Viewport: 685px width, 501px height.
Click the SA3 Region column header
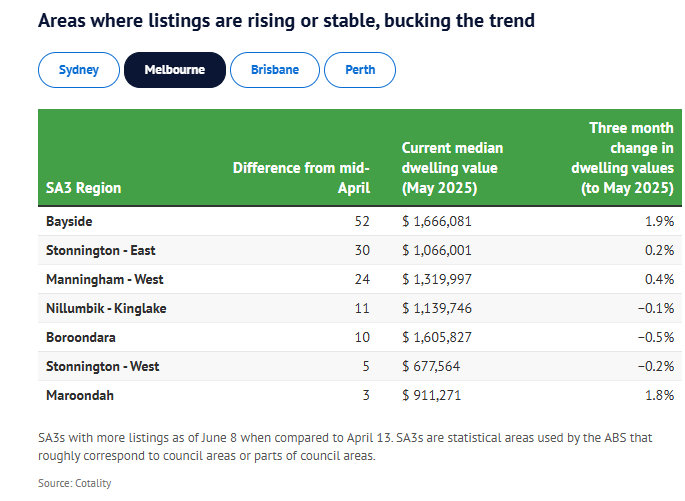[x=84, y=187]
